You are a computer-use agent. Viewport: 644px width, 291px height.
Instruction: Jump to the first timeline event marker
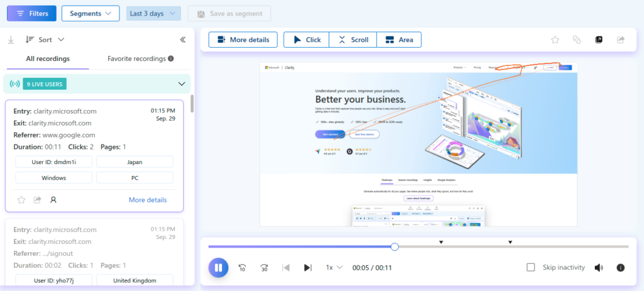441,242
